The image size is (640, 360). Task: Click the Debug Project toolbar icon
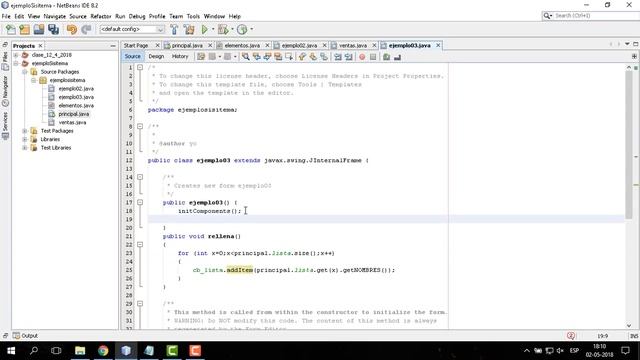(x=223, y=29)
